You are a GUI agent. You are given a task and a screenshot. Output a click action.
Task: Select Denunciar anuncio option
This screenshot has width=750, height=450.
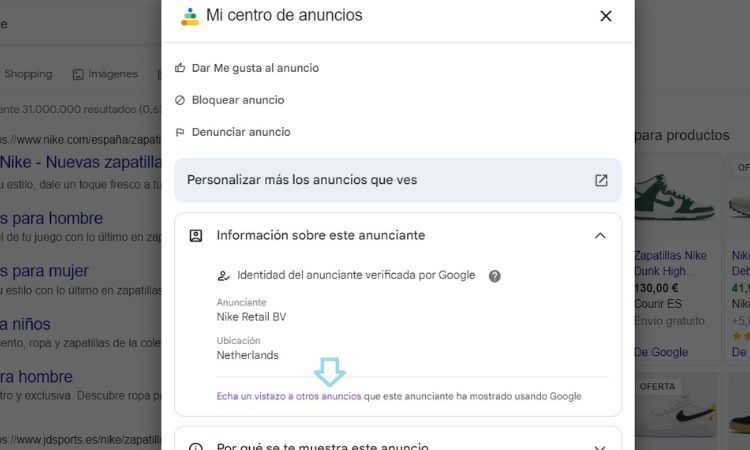click(241, 132)
